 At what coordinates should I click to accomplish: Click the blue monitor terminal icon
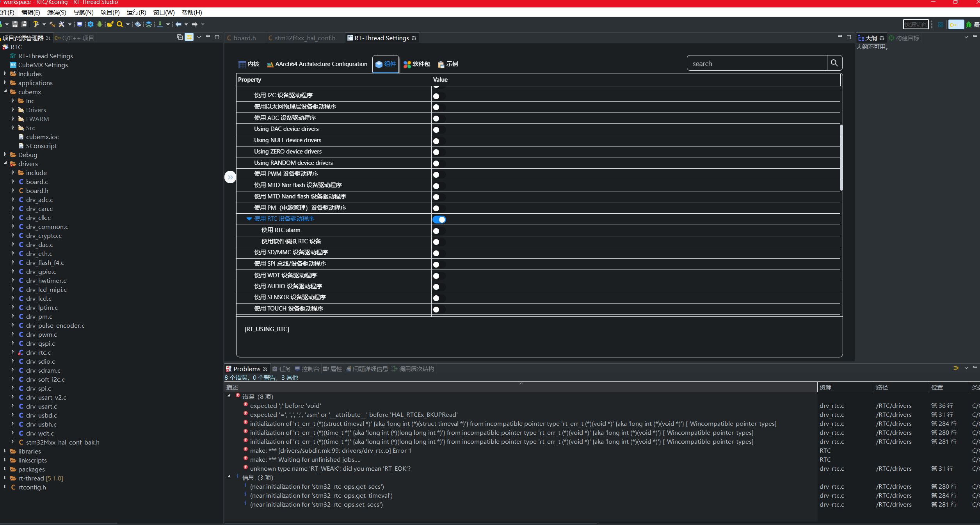point(79,24)
